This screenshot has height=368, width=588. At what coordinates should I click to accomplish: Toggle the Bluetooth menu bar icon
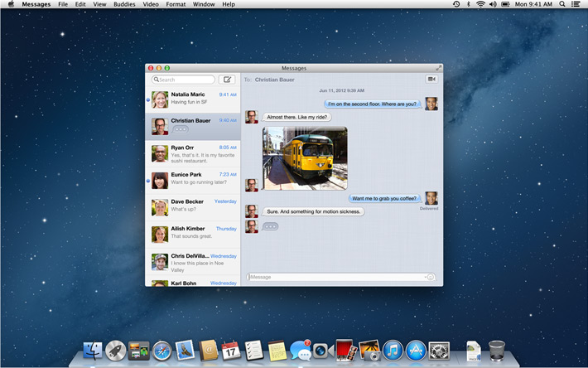point(469,4)
